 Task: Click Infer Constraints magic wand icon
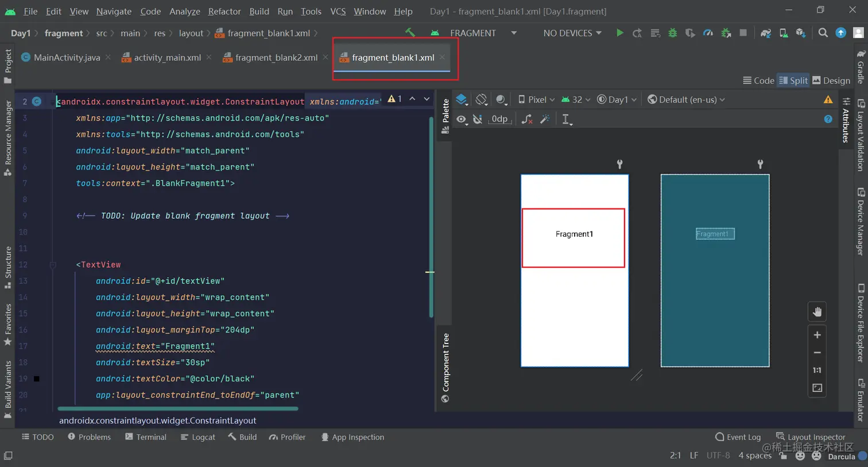click(x=545, y=119)
